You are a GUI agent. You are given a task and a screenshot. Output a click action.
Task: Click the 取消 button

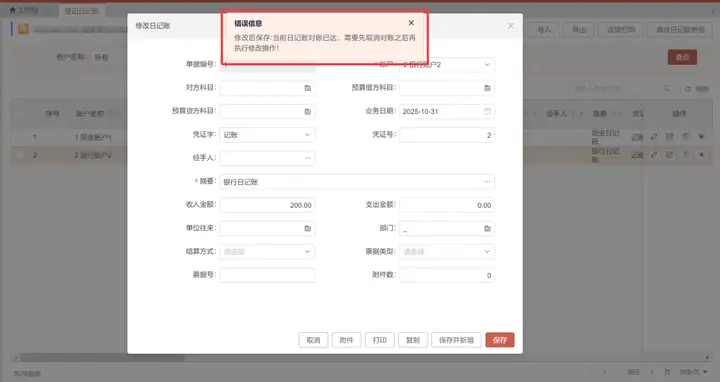tap(313, 340)
